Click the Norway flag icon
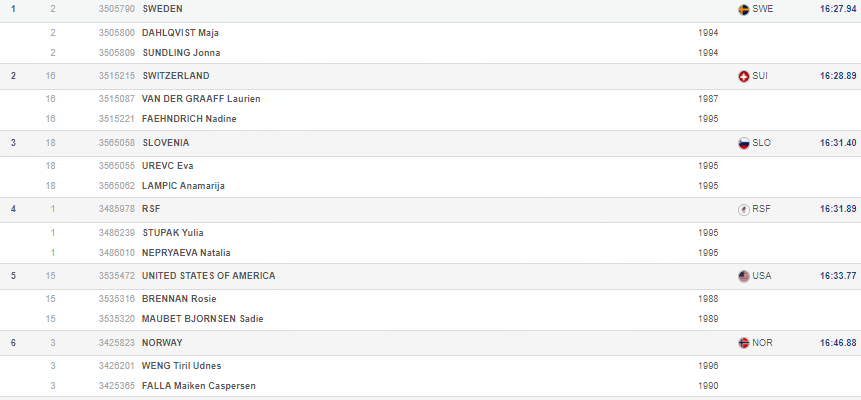Screen dimensions: 861x400 point(743,343)
